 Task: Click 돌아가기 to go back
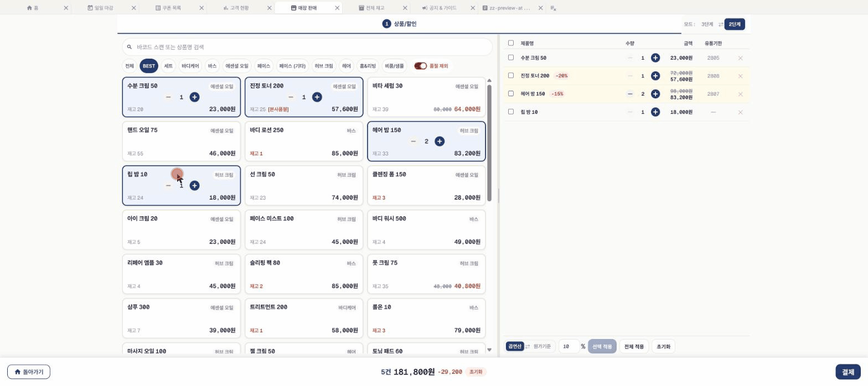29,372
